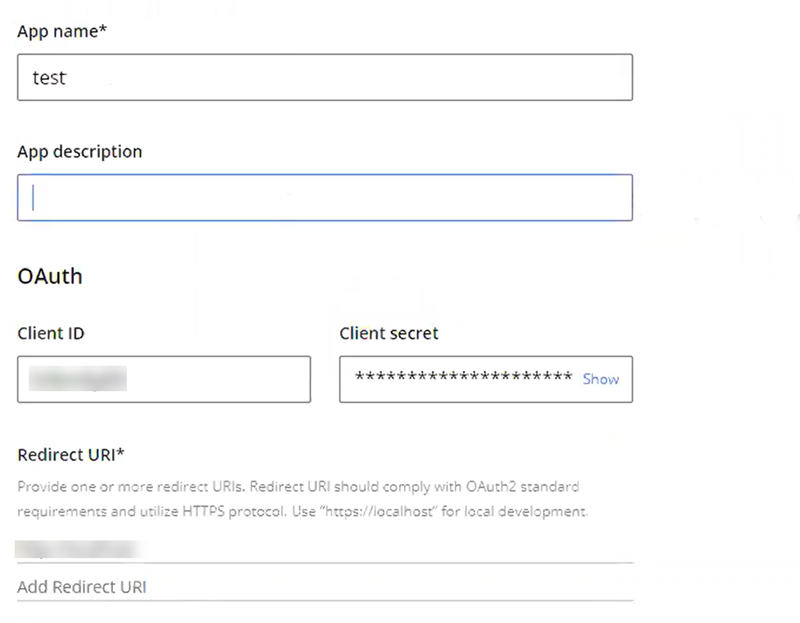
Task: Click the Add Redirect URI field
Action: 324,587
